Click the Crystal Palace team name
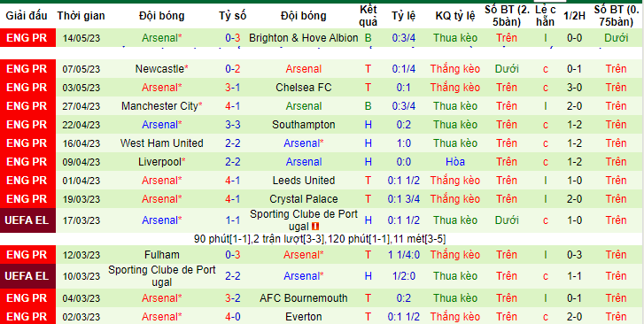This screenshot has height=324, width=644. coord(304,199)
